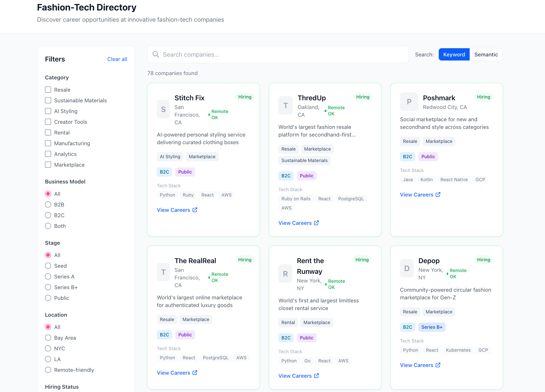Click Rental tag on Rent the Runway card

point(288,322)
